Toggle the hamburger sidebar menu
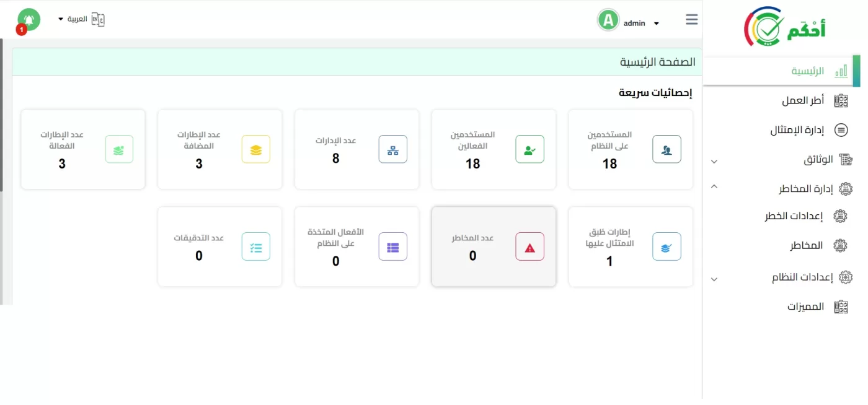 click(692, 20)
